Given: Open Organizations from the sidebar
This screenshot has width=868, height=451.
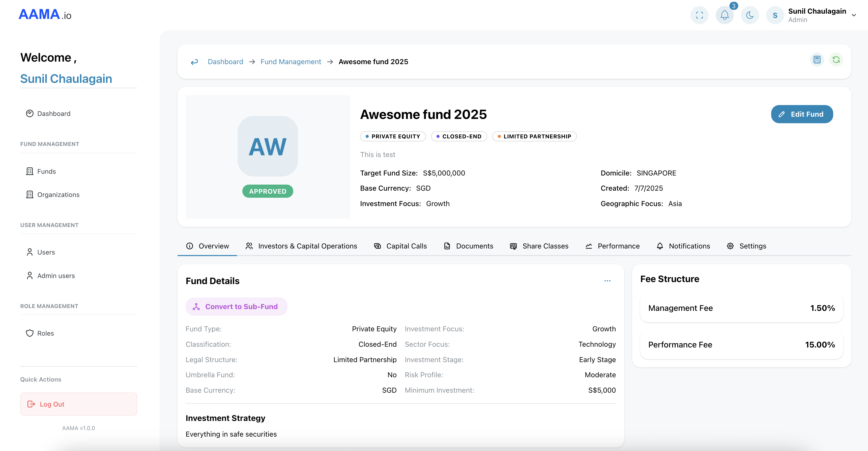Looking at the screenshot, I should click(x=58, y=195).
